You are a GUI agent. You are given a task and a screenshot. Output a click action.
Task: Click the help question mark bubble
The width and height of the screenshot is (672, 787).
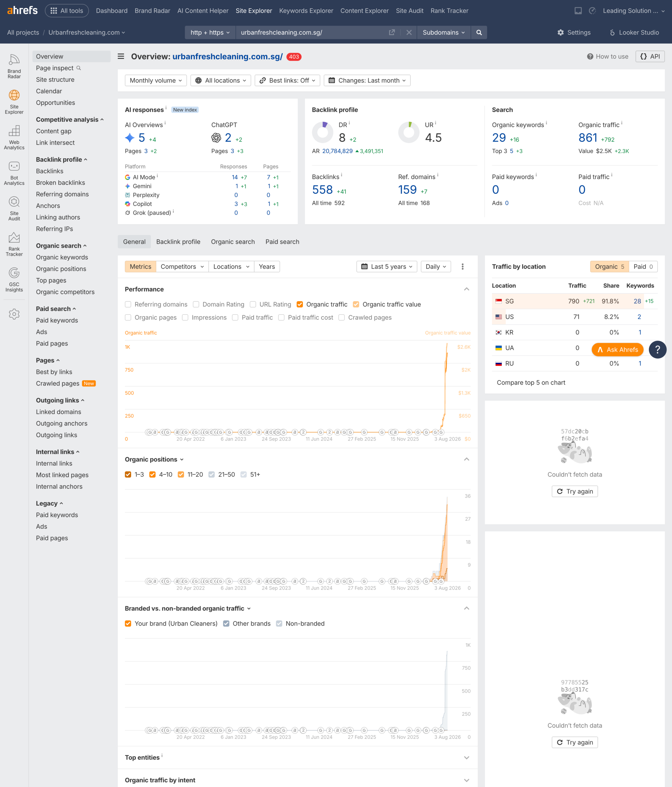(x=658, y=350)
